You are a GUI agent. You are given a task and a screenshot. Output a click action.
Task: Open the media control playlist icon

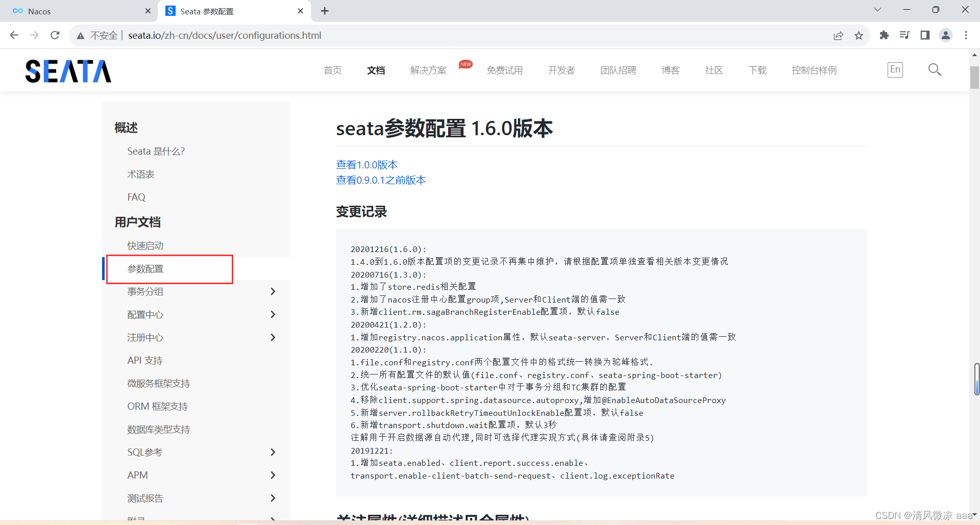click(x=904, y=35)
